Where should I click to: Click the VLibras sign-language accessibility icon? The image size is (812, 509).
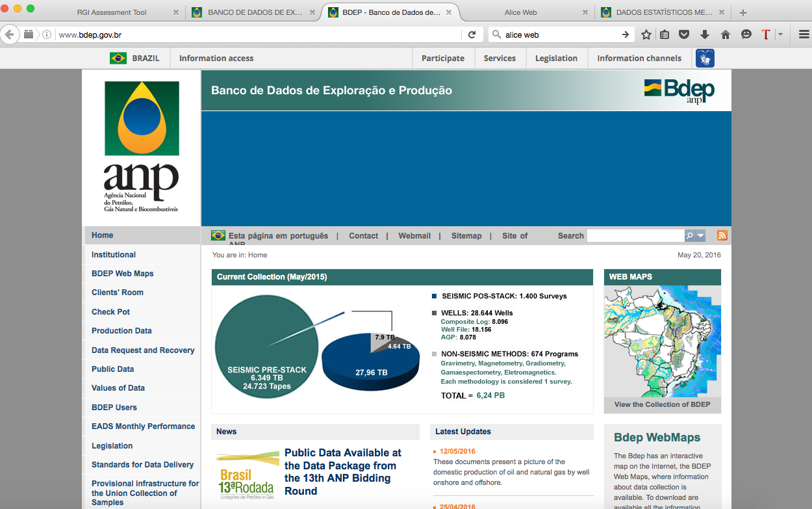coord(705,58)
